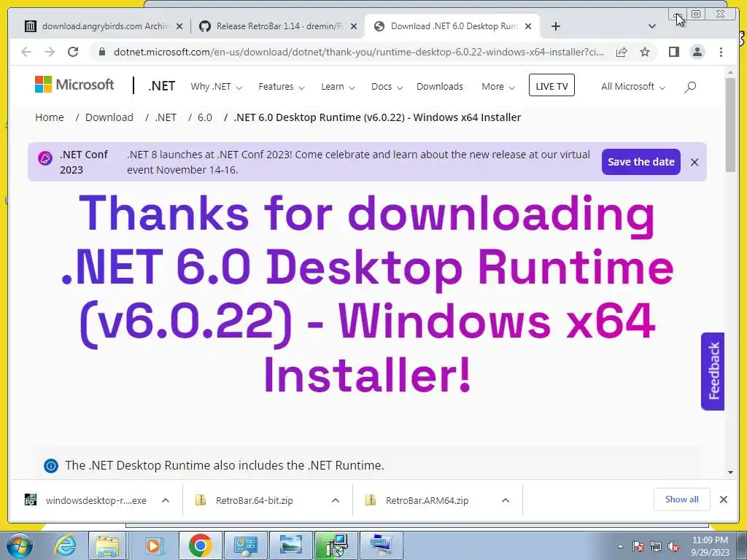Show hidden tray icons arrow
The height and width of the screenshot is (560, 747).
coord(620,546)
